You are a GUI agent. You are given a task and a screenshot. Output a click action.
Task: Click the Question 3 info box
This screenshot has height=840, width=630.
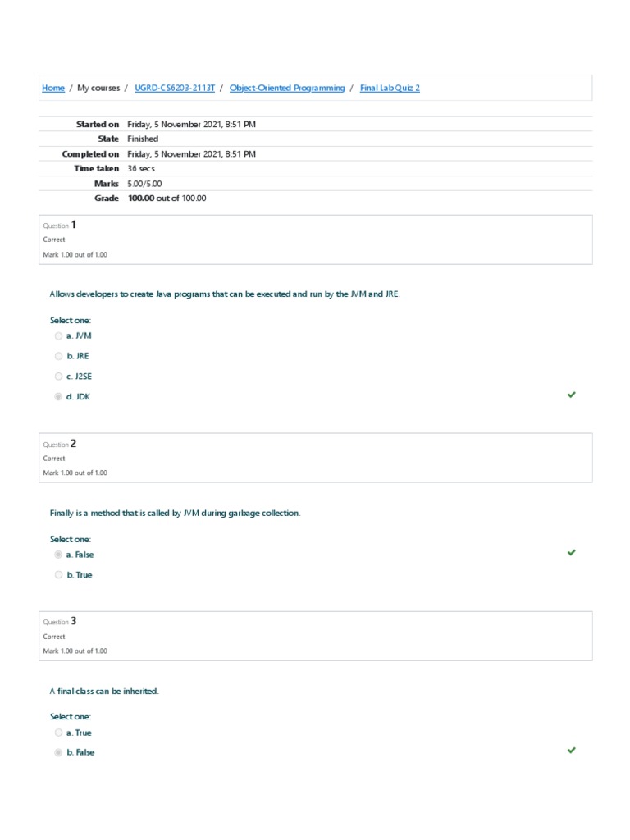pyautogui.click(x=316, y=636)
